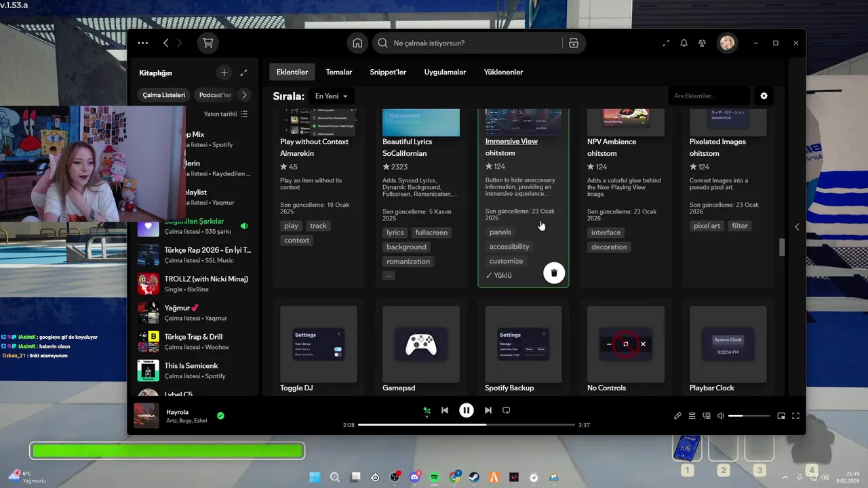
Task: Switch to the Eklentiler tab
Action: pos(292,72)
